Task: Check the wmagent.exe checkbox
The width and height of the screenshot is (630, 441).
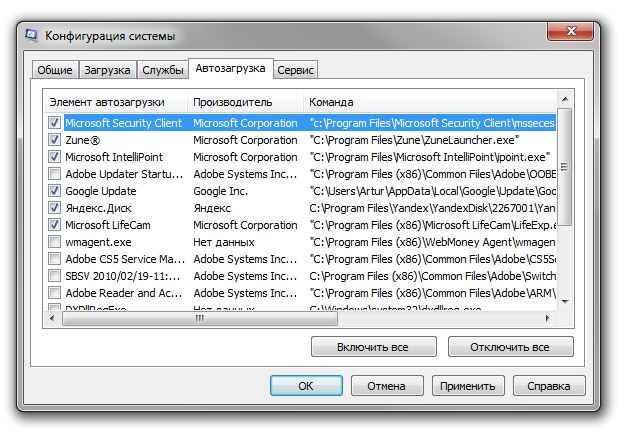Action: [x=54, y=242]
